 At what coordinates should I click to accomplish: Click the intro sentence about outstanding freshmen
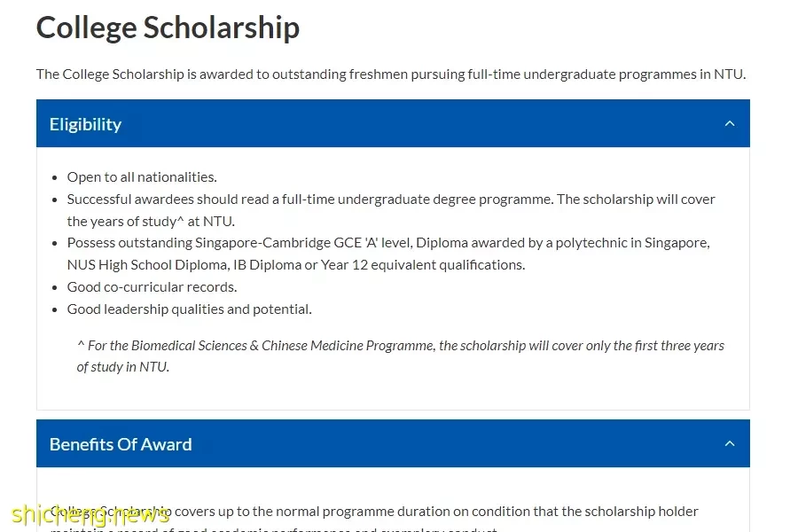click(x=391, y=74)
